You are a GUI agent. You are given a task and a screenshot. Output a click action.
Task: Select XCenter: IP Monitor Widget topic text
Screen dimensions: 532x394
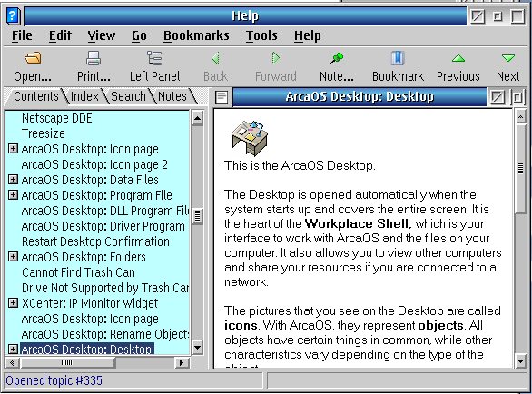coord(90,303)
